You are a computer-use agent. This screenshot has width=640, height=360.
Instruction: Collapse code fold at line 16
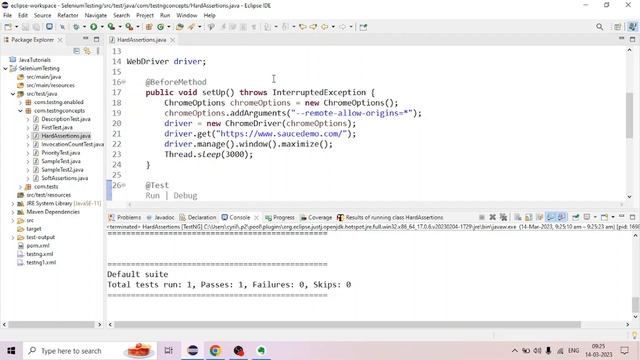[x=124, y=82]
